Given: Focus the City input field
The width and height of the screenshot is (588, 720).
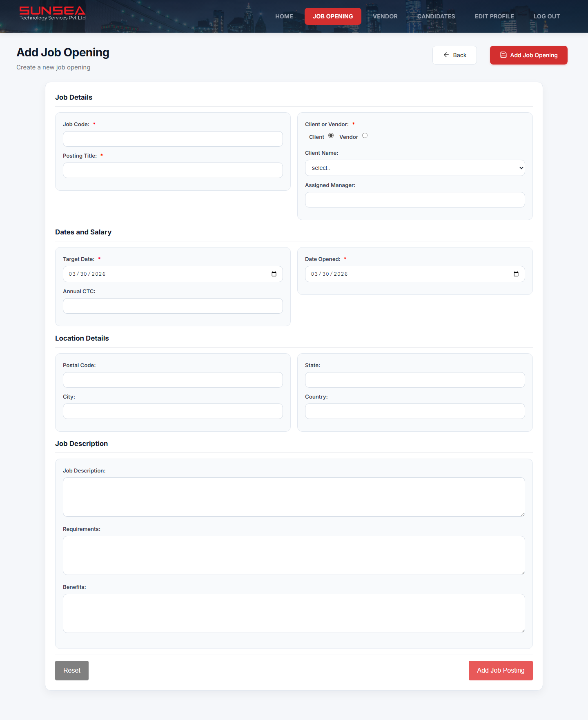Looking at the screenshot, I should pos(173,411).
